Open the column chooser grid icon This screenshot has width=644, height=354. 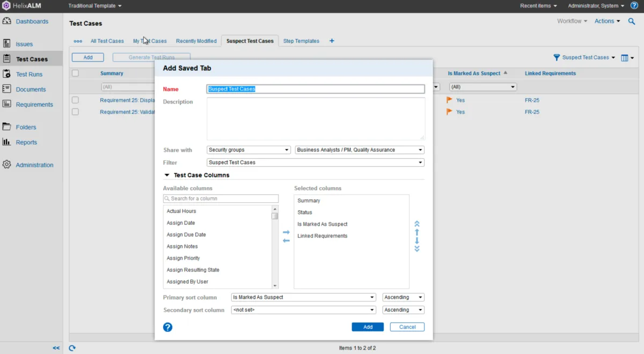625,57
